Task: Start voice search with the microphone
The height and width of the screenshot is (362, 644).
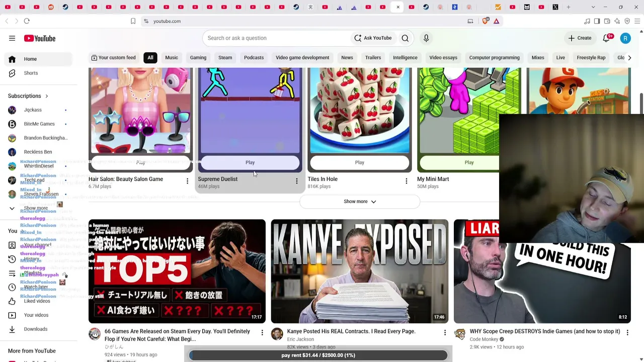Action: click(x=426, y=38)
